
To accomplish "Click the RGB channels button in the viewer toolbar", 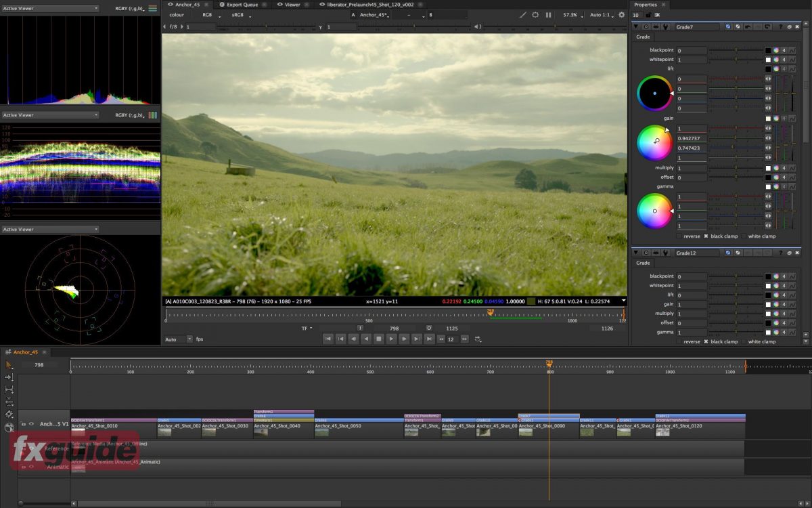I will coord(207,14).
